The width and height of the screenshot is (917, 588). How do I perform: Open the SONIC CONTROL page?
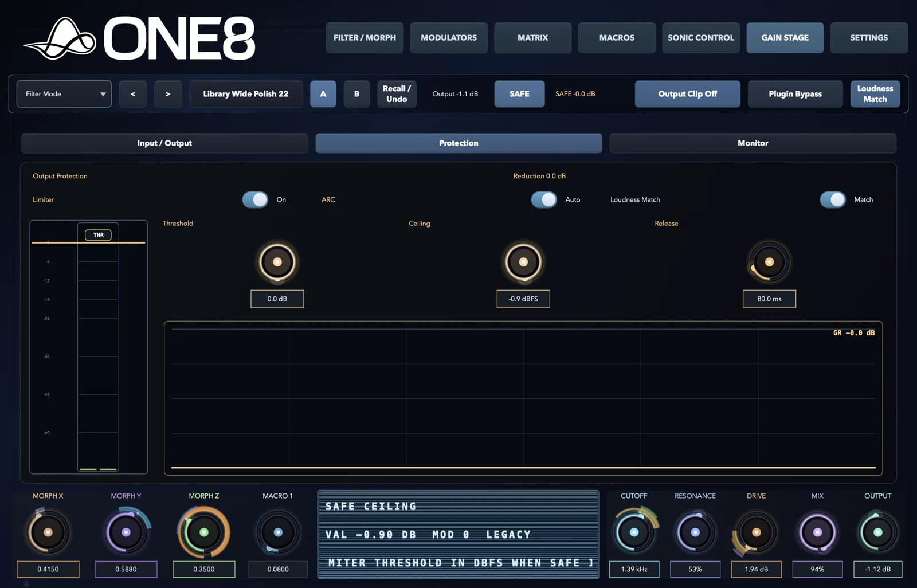(x=701, y=38)
